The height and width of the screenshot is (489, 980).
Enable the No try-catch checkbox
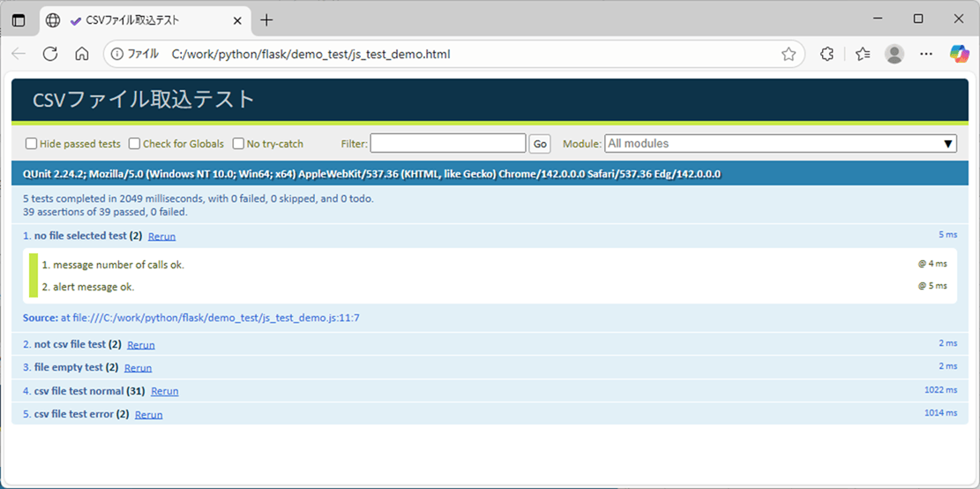238,144
